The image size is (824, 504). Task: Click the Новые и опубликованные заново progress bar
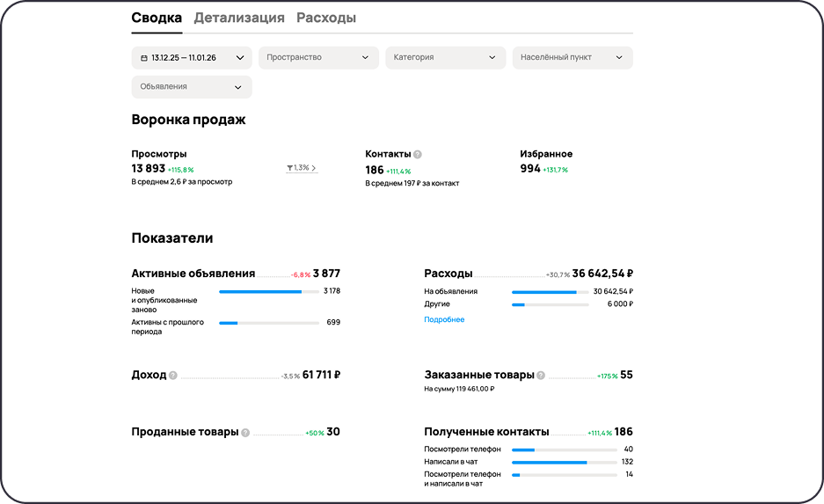coord(269,291)
